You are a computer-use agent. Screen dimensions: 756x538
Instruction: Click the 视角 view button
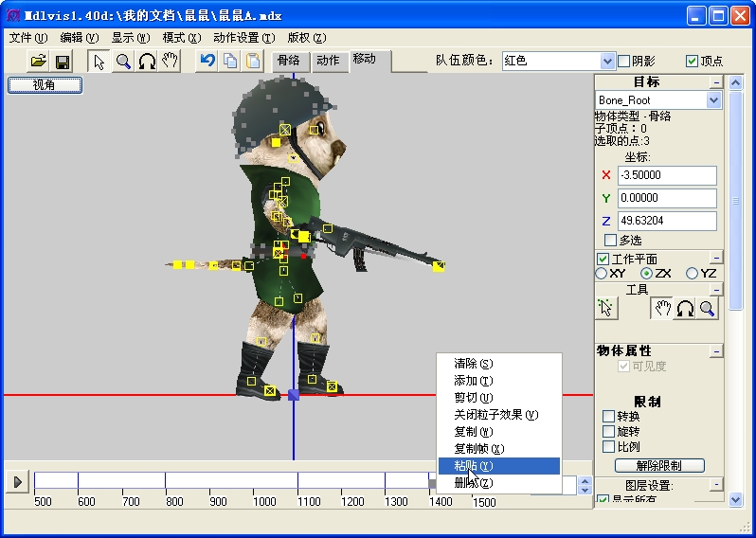coord(45,85)
